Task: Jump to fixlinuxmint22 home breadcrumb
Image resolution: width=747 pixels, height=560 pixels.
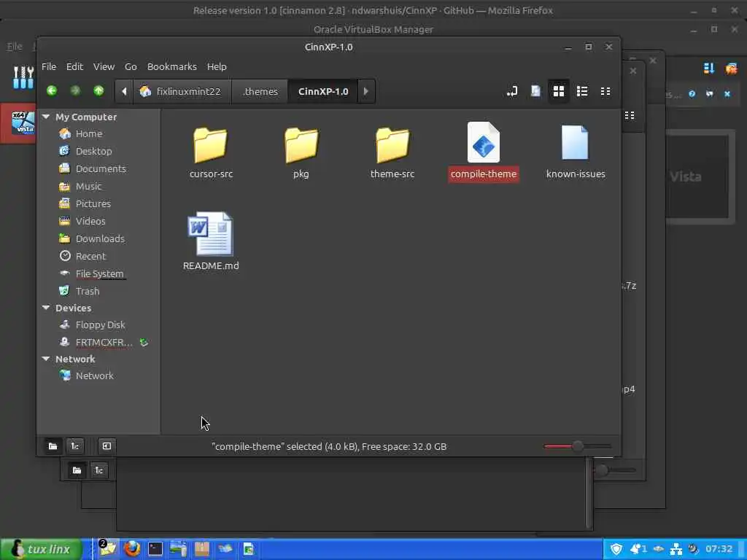Action: coord(182,91)
